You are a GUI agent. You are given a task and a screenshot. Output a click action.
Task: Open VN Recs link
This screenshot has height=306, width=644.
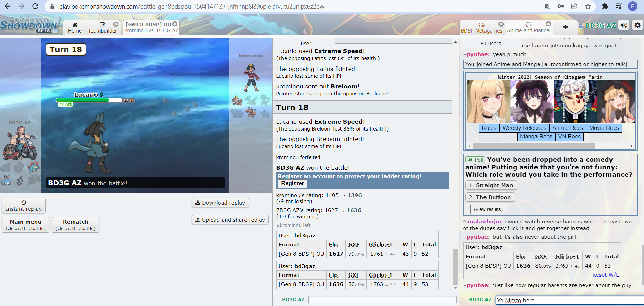(x=569, y=136)
